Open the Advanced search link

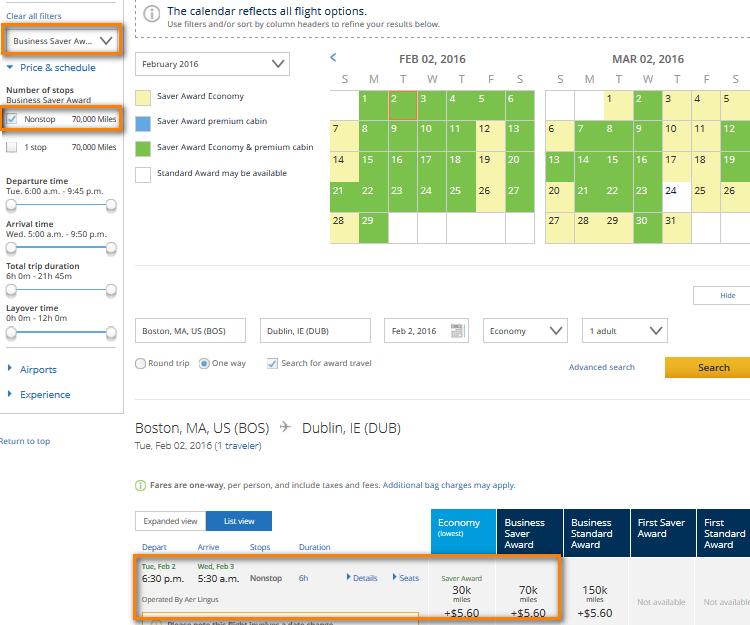601,367
